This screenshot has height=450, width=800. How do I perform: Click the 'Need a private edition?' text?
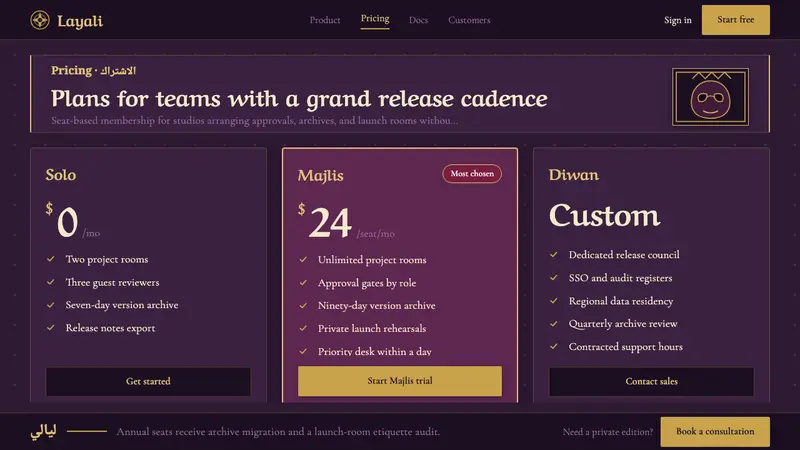point(608,432)
